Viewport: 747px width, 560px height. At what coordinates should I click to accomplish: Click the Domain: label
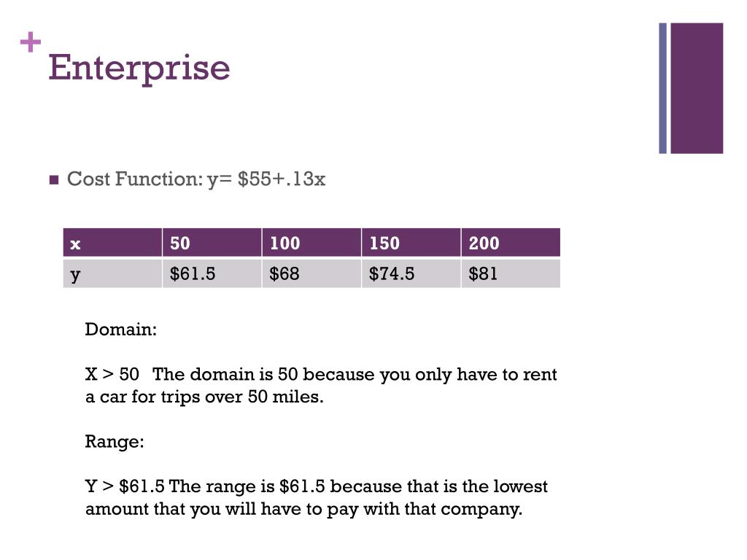click(121, 329)
